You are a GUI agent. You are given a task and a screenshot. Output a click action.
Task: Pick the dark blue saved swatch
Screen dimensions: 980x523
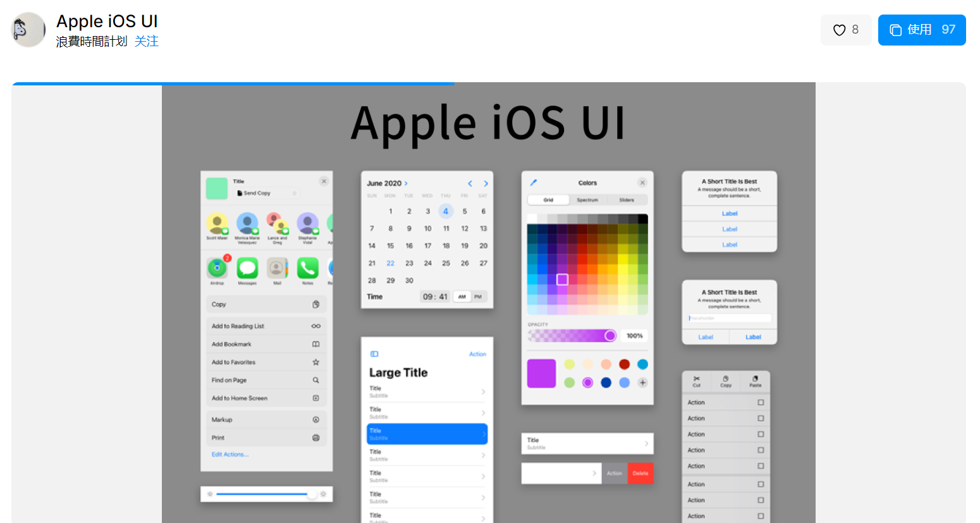point(606,383)
